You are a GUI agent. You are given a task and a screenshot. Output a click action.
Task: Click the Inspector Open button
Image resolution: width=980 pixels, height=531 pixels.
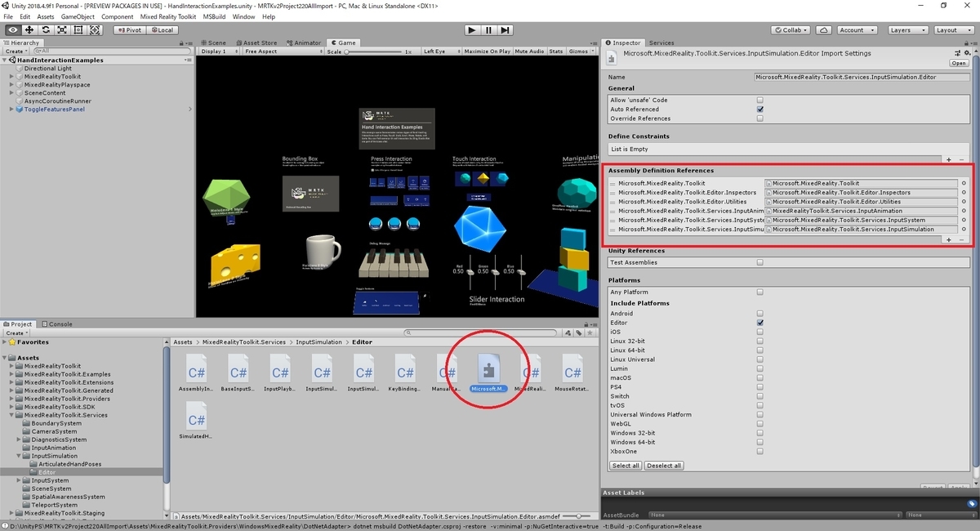[959, 63]
